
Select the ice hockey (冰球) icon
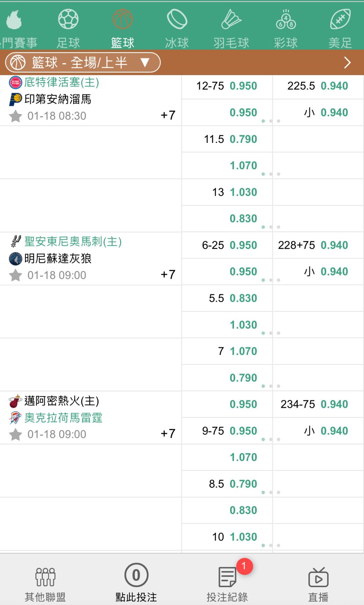(177, 20)
